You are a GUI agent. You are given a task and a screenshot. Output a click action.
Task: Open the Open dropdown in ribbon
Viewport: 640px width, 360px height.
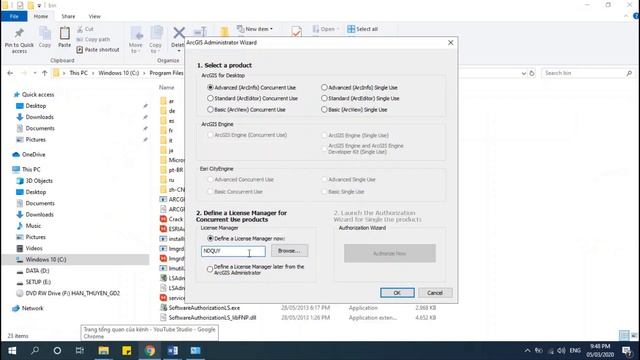click(x=326, y=29)
